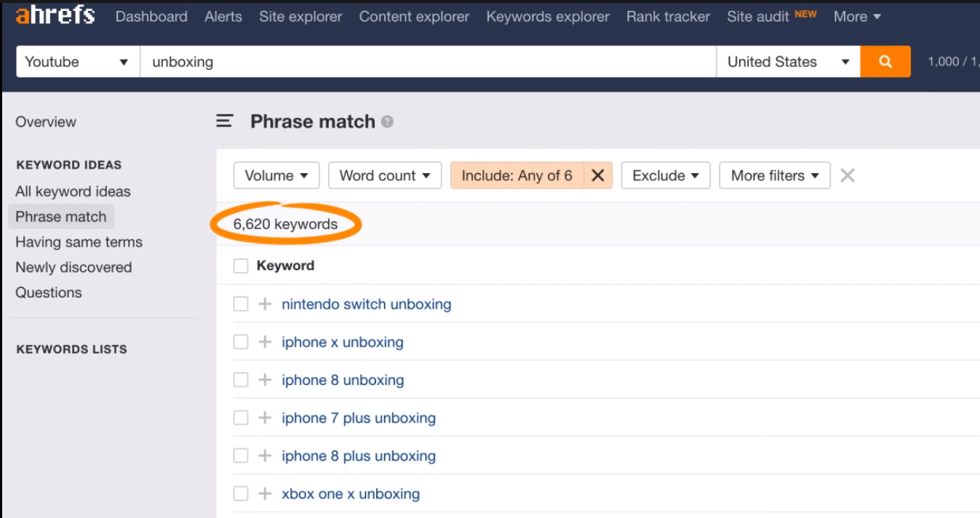Open the Youtube search engine dropdown

(x=78, y=62)
